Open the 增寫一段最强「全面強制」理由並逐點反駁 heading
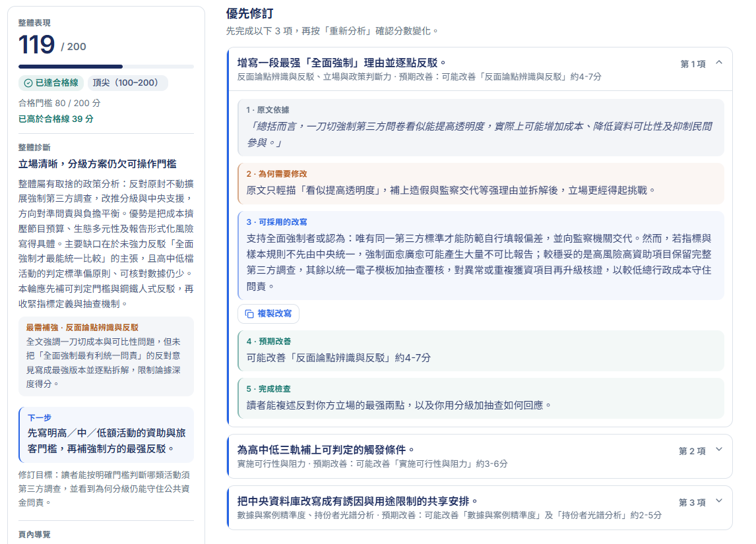 342,63
